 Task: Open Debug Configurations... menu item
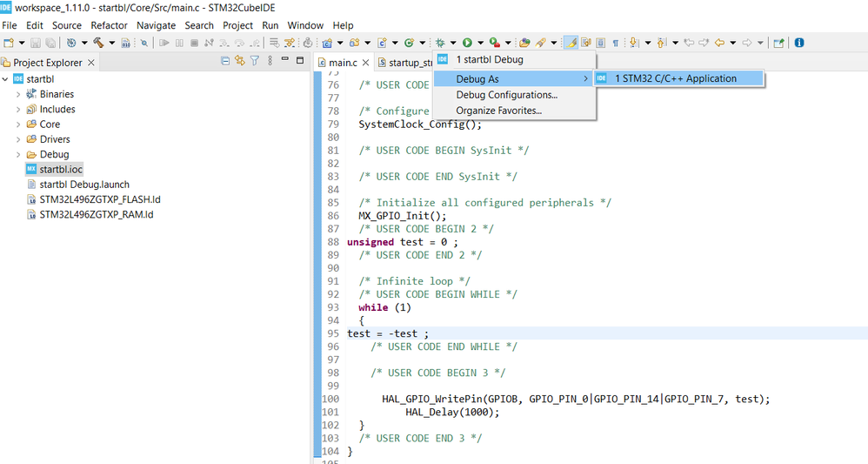point(514,95)
